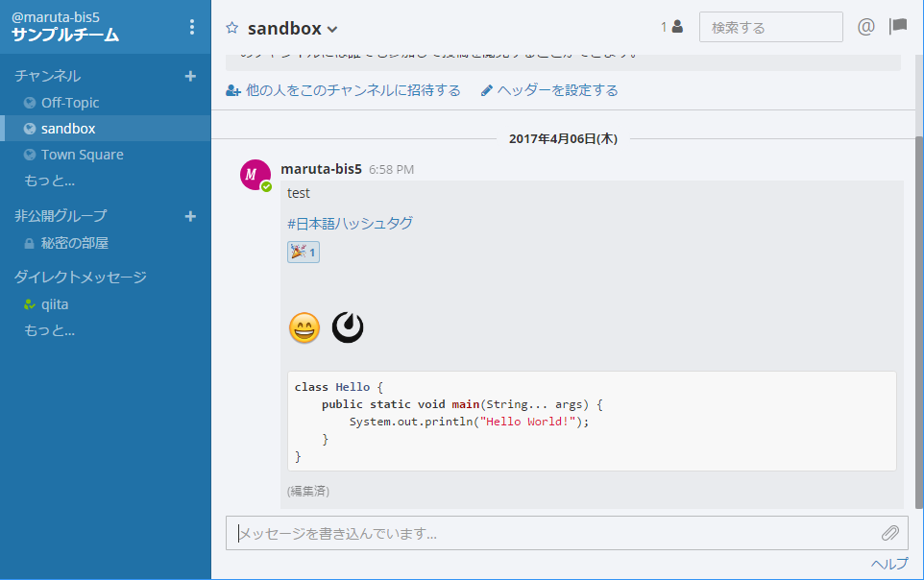The width and height of the screenshot is (924, 580).
Task: Click 他の人をこのチャンネルに招待する link
Action: coord(343,90)
